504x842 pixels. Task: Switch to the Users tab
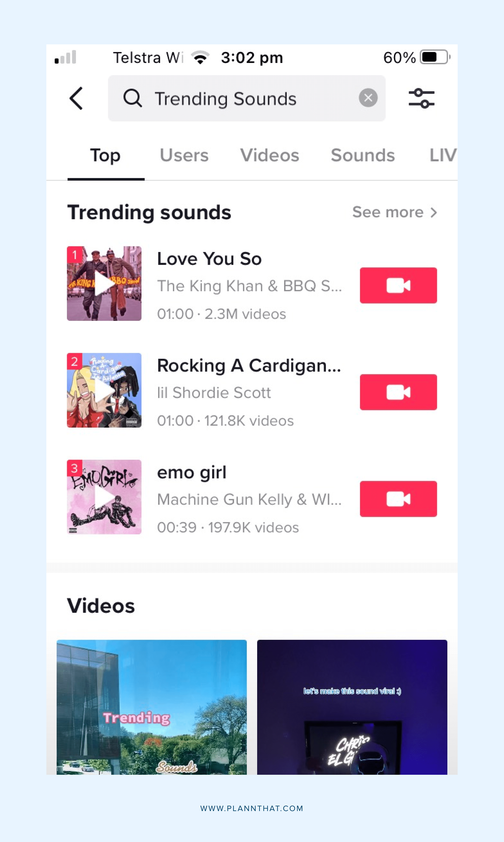pyautogui.click(x=184, y=155)
